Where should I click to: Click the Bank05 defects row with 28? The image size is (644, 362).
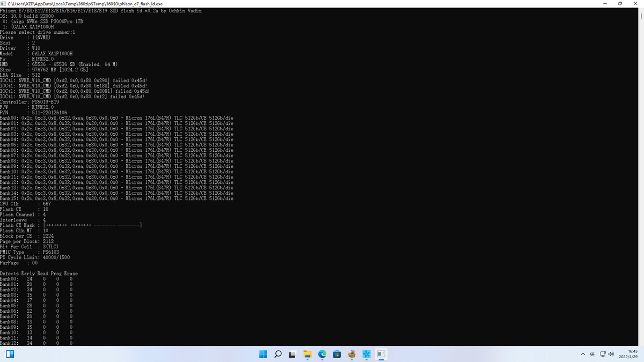pyautogui.click(x=36, y=306)
